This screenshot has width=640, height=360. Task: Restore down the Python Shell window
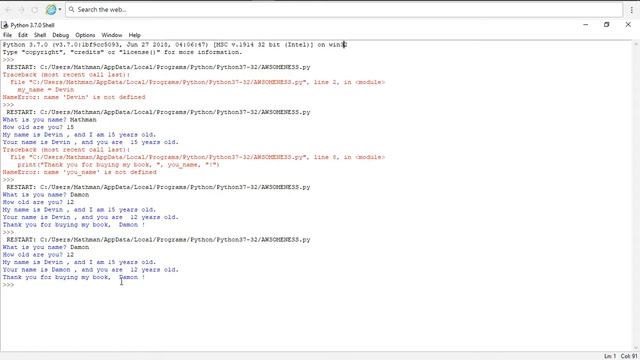point(607,25)
